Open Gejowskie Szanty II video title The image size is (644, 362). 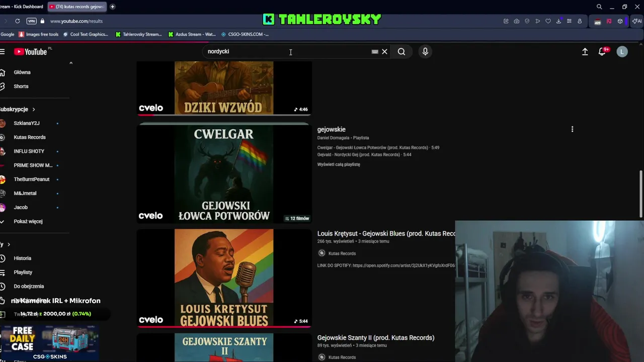tap(376, 338)
